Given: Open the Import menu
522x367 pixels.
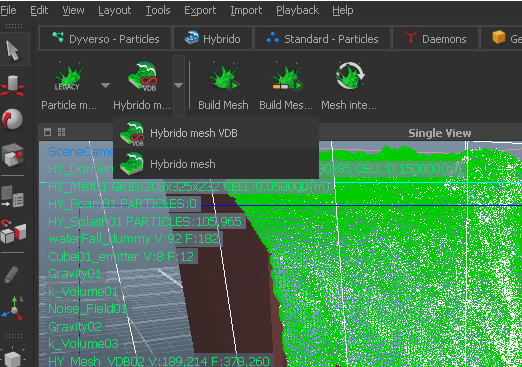Looking at the screenshot, I should tap(246, 11).
